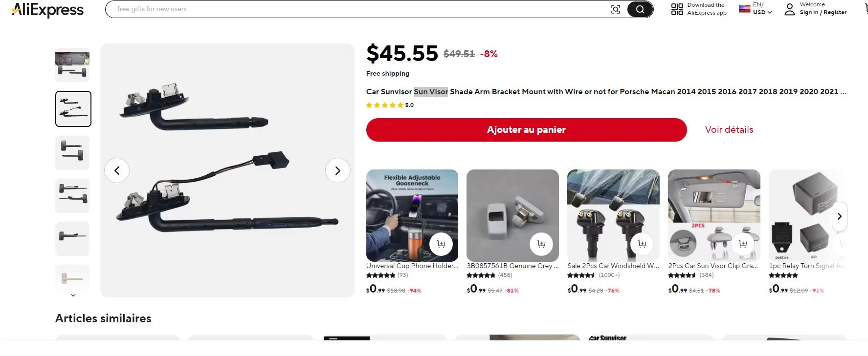Click Sign in / Register link
The width and height of the screenshot is (868, 356).
pos(823,13)
